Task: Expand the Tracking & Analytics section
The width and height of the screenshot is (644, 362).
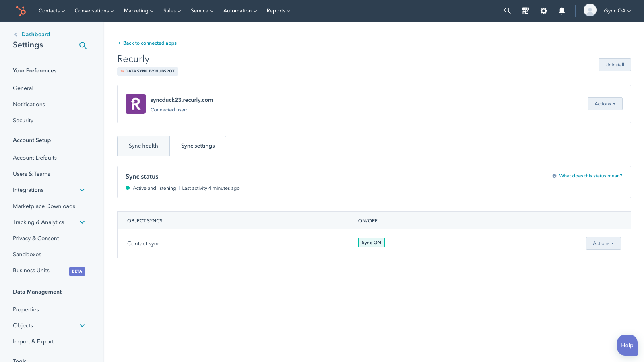Action: (x=82, y=222)
